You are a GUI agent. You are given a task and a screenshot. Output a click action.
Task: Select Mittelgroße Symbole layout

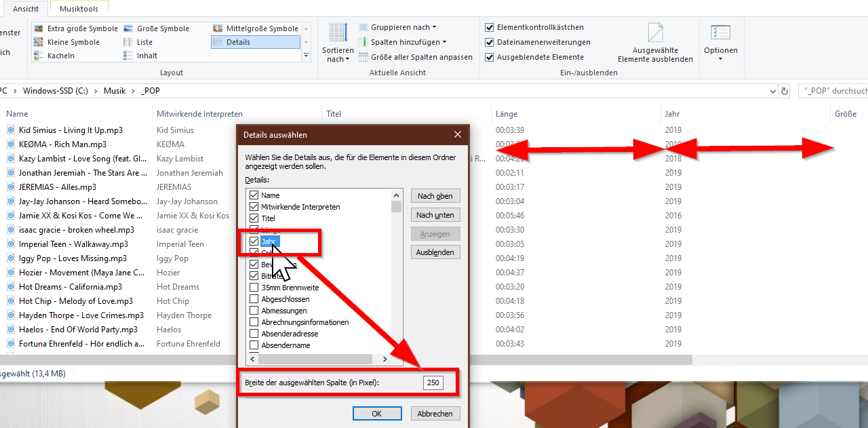[x=255, y=28]
